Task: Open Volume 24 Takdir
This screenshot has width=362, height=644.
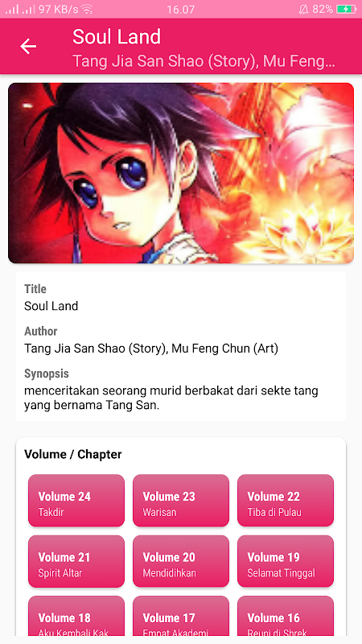Action: pyautogui.click(x=76, y=500)
